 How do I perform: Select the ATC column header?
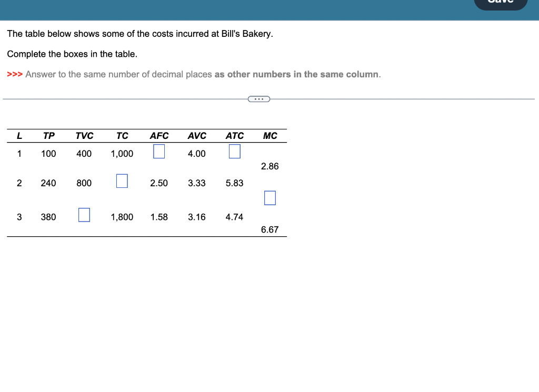click(234, 135)
